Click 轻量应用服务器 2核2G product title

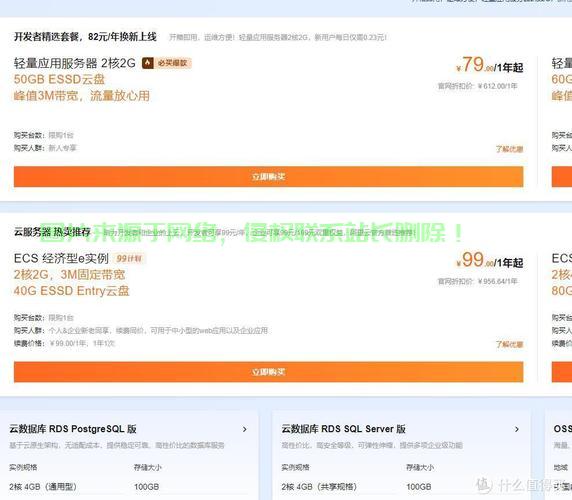click(75, 63)
